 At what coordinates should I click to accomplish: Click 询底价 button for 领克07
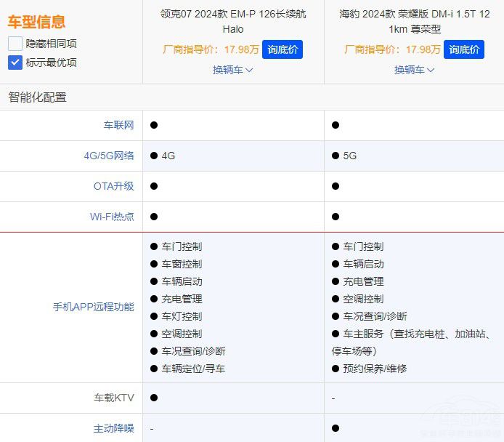coord(282,49)
